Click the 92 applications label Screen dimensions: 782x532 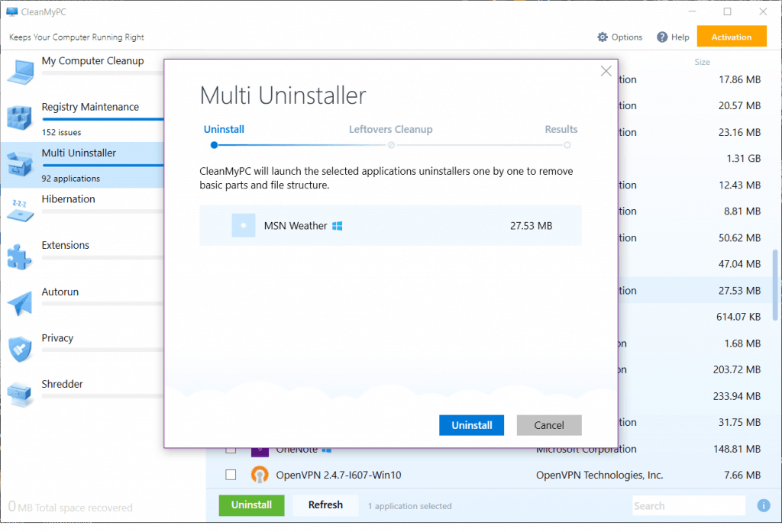pyautogui.click(x=70, y=179)
